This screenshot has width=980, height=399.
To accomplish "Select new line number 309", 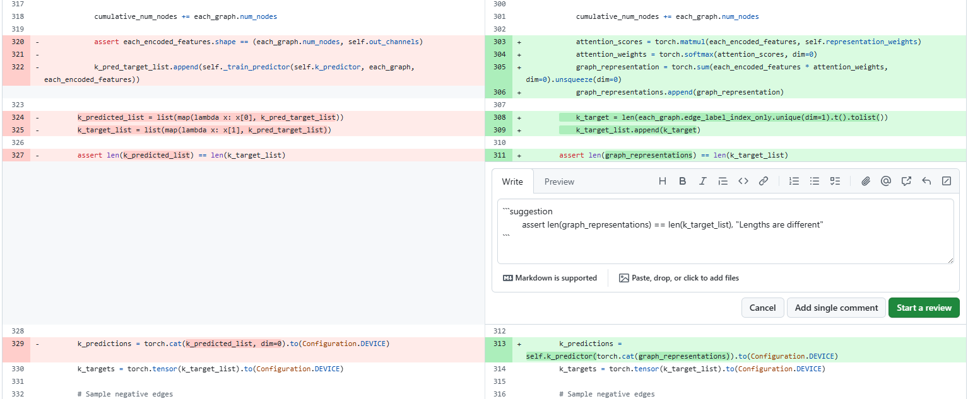I will [499, 130].
